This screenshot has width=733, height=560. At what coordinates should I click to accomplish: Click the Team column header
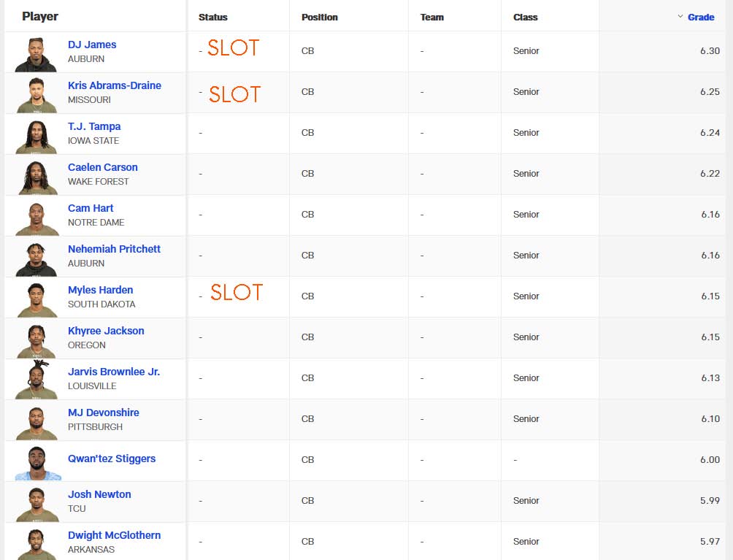click(x=431, y=17)
